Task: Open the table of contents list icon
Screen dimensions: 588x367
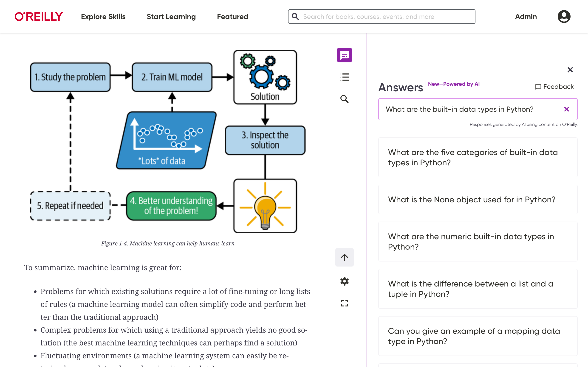Action: (x=344, y=77)
